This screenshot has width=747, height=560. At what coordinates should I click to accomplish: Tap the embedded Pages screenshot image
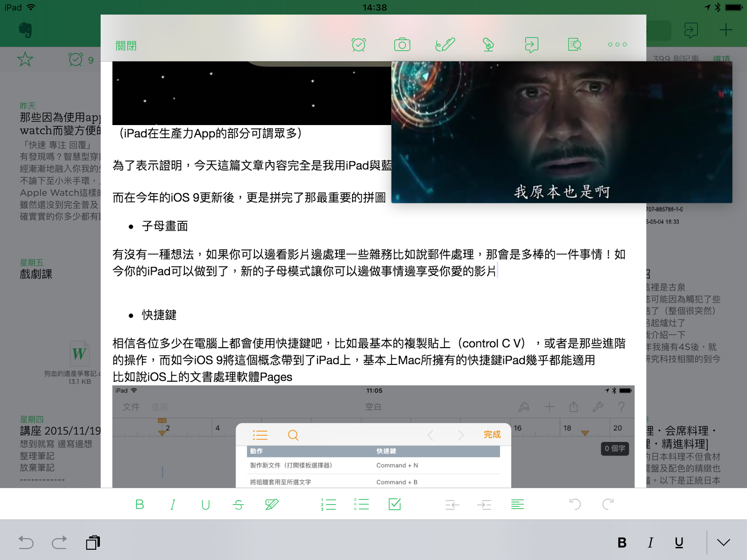373,437
